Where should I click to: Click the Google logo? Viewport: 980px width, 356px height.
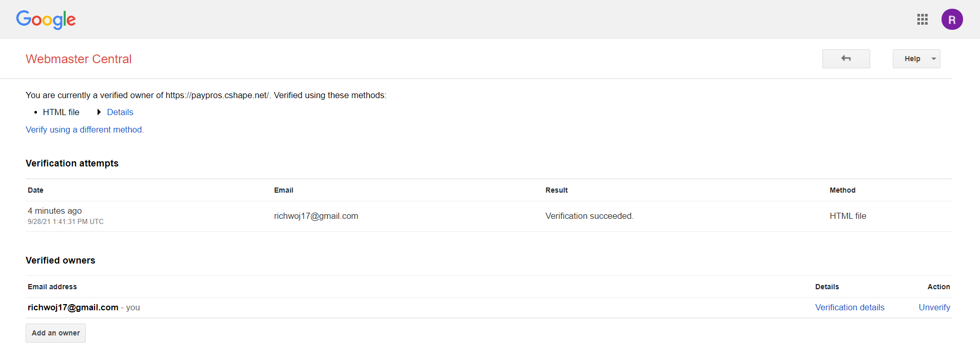[x=46, y=20]
